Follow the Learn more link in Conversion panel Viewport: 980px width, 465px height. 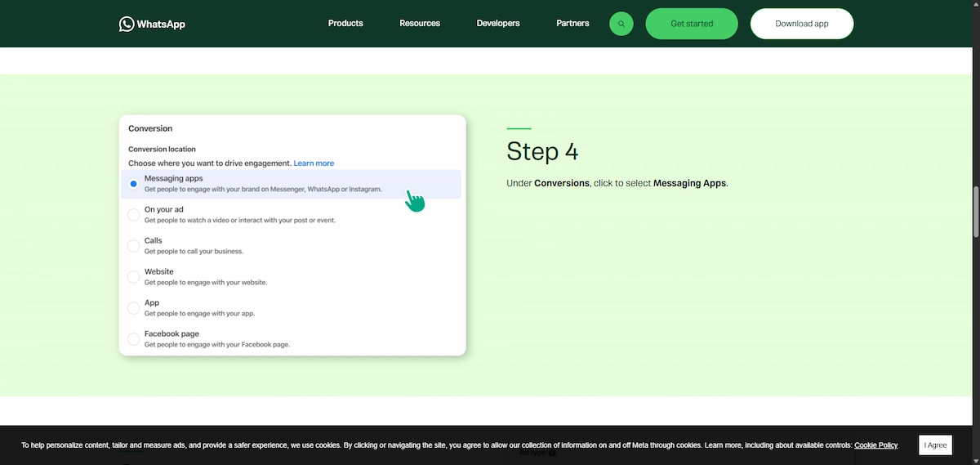(x=314, y=163)
